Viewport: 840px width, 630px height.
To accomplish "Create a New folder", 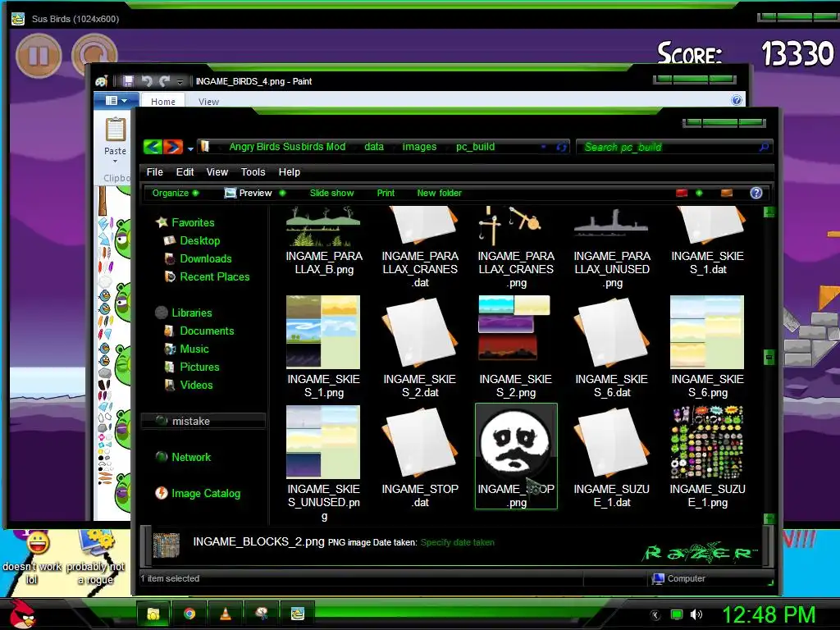I will (x=440, y=193).
